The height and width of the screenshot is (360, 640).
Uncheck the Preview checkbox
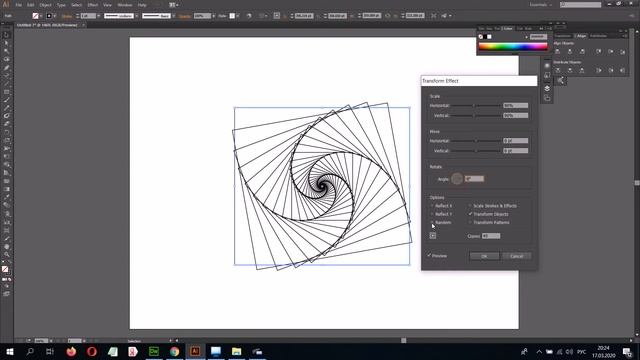(429, 256)
